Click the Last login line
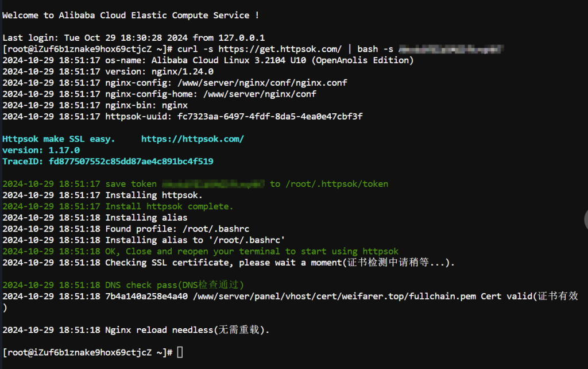The width and height of the screenshot is (588, 369). pyautogui.click(x=133, y=38)
